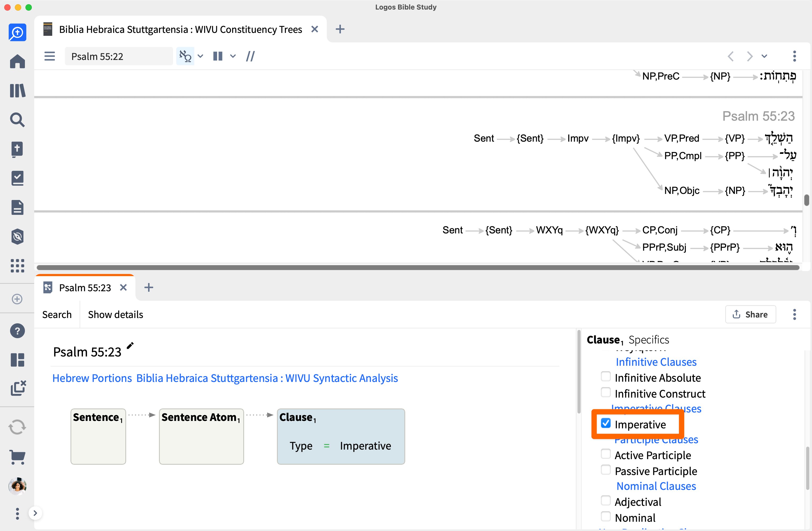The height and width of the screenshot is (531, 812).
Task: Go forward with the right navigation arrow
Action: click(x=749, y=56)
